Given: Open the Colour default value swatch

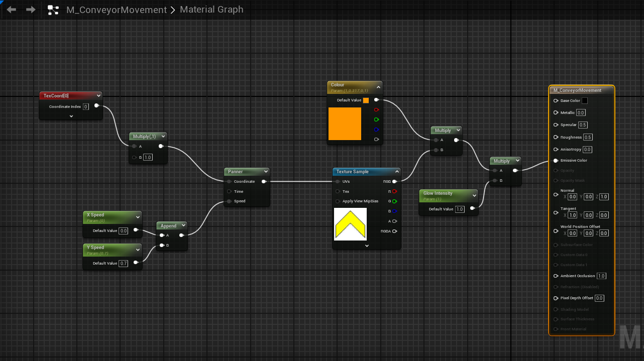Looking at the screenshot, I should coord(366,100).
